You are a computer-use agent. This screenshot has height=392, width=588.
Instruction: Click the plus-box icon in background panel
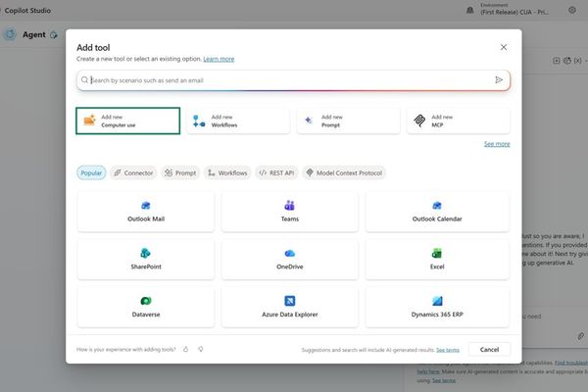click(x=557, y=61)
